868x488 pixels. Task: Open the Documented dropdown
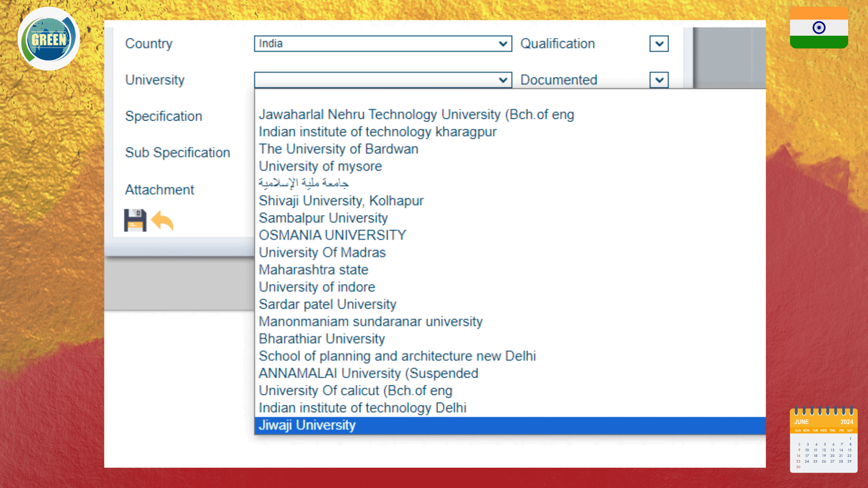659,80
